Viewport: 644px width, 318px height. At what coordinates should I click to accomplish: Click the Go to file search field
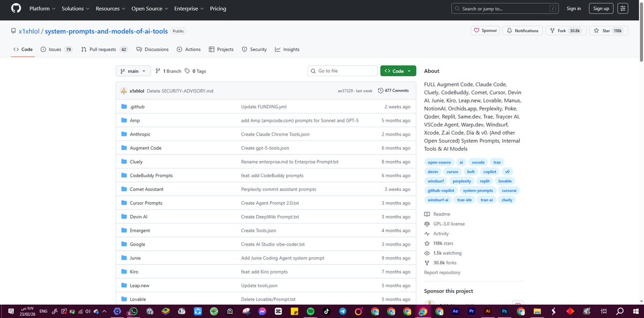click(x=343, y=71)
